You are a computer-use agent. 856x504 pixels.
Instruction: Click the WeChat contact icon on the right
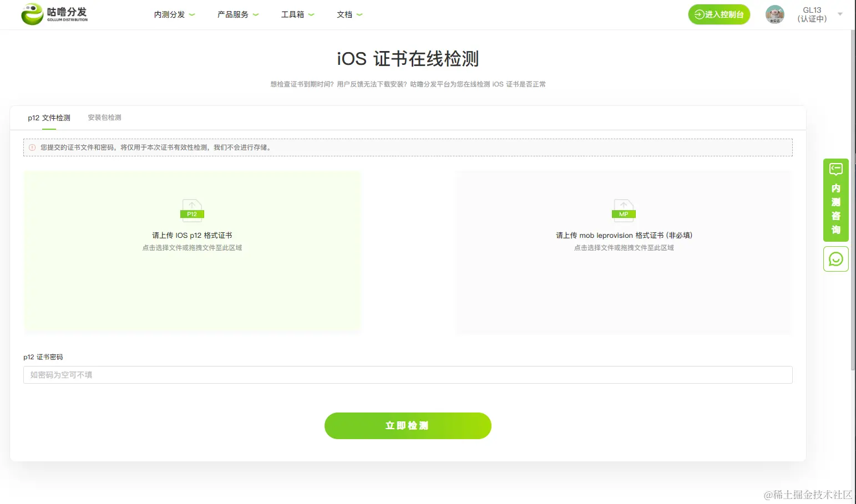835,258
